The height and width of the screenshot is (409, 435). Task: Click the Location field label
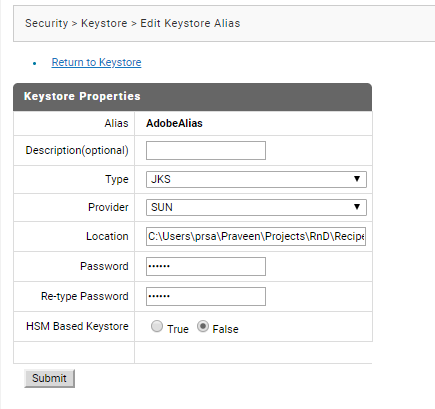pyautogui.click(x=107, y=236)
